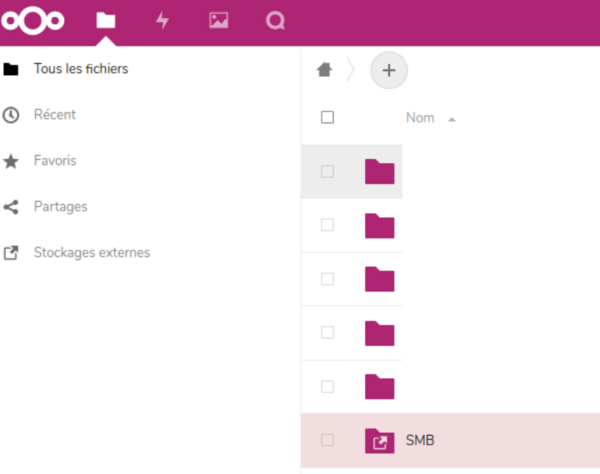
Task: Tick checkbox of third unnamed folder row
Action: click(327, 279)
